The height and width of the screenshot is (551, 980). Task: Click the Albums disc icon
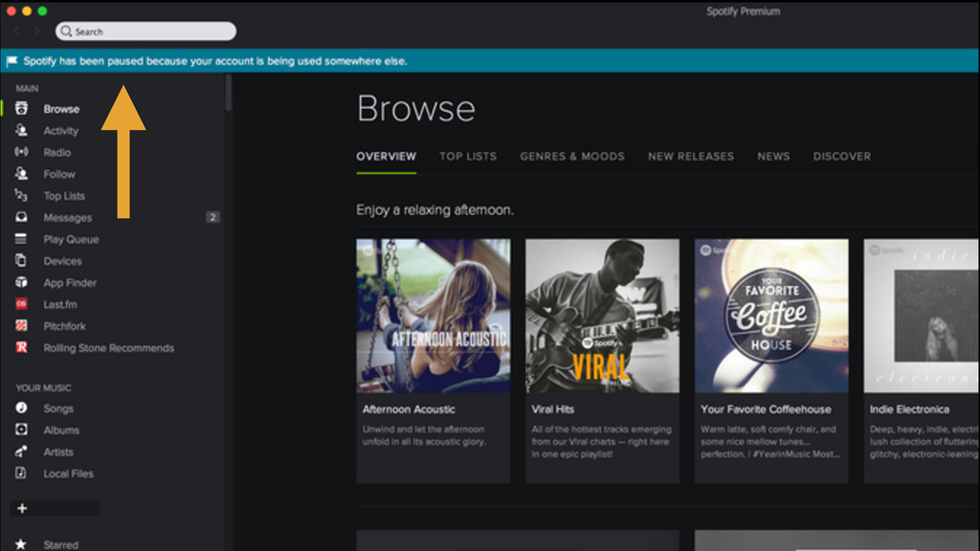pos(21,430)
